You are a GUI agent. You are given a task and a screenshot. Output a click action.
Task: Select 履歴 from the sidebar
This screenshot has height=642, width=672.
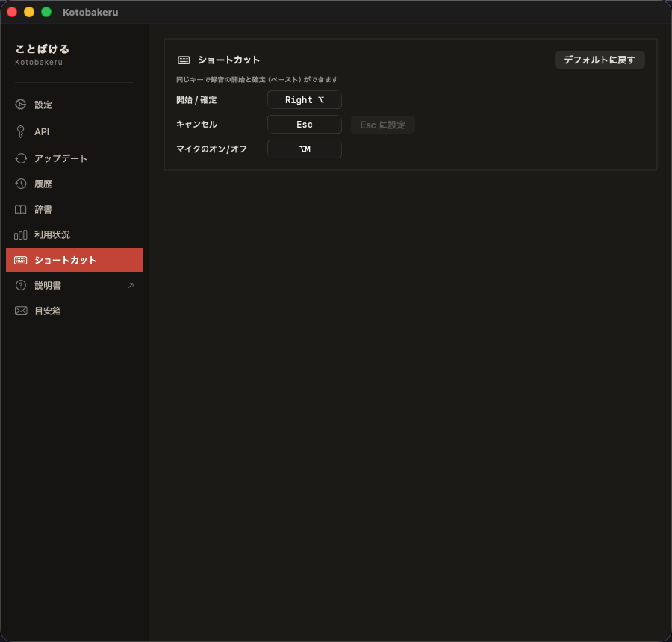[45, 184]
